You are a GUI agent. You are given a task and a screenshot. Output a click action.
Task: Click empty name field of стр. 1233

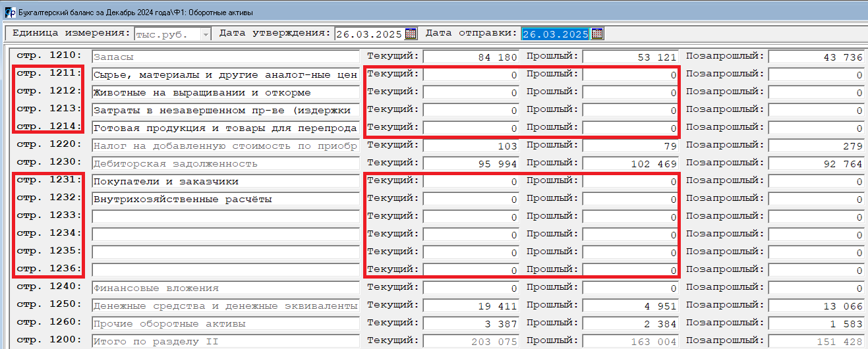(225, 217)
